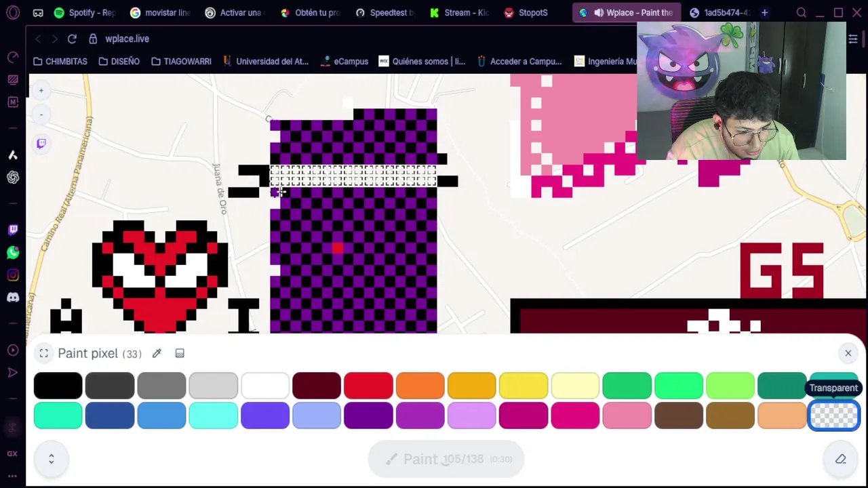Screen dimensions: 868x488
Task: Open the eCampus bookmark
Action: pyautogui.click(x=345, y=61)
